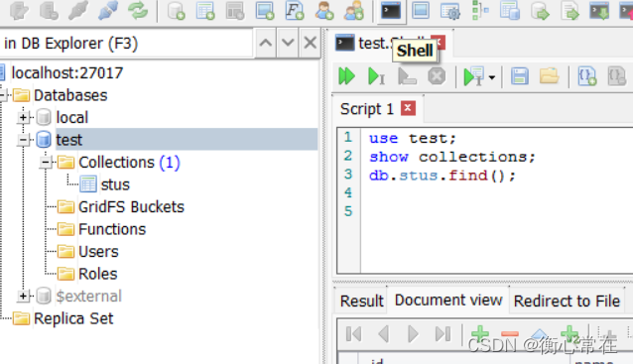Click the document with green arrow icon
The width and height of the screenshot is (633, 364).
pyautogui.click(x=570, y=11)
